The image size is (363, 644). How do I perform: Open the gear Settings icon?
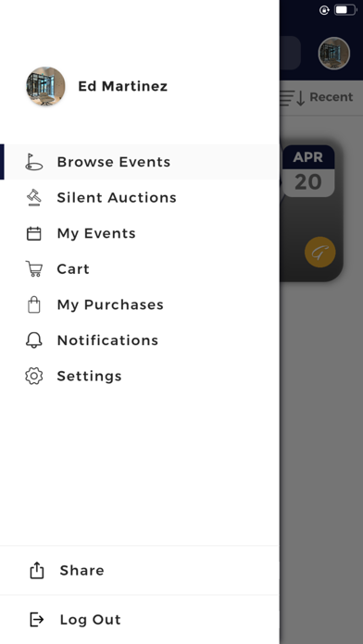(x=33, y=377)
